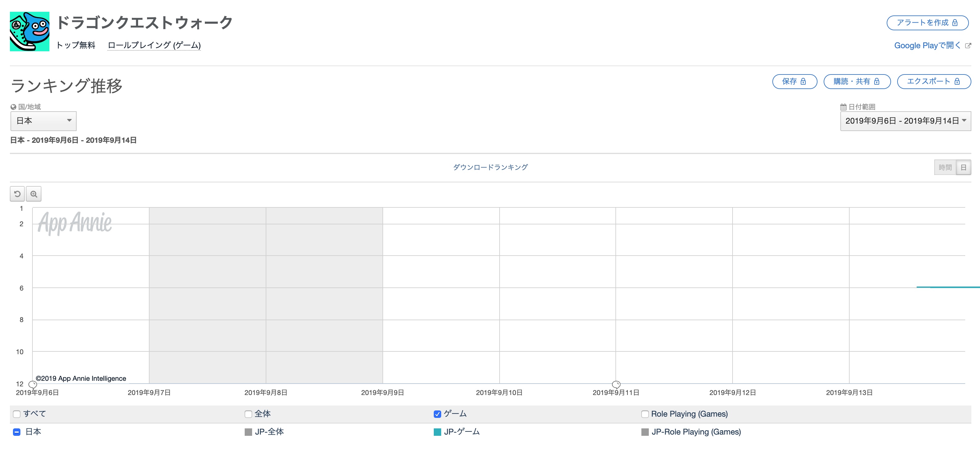Uncheck the ゲーム checkbox
980x463 pixels.
tap(437, 414)
